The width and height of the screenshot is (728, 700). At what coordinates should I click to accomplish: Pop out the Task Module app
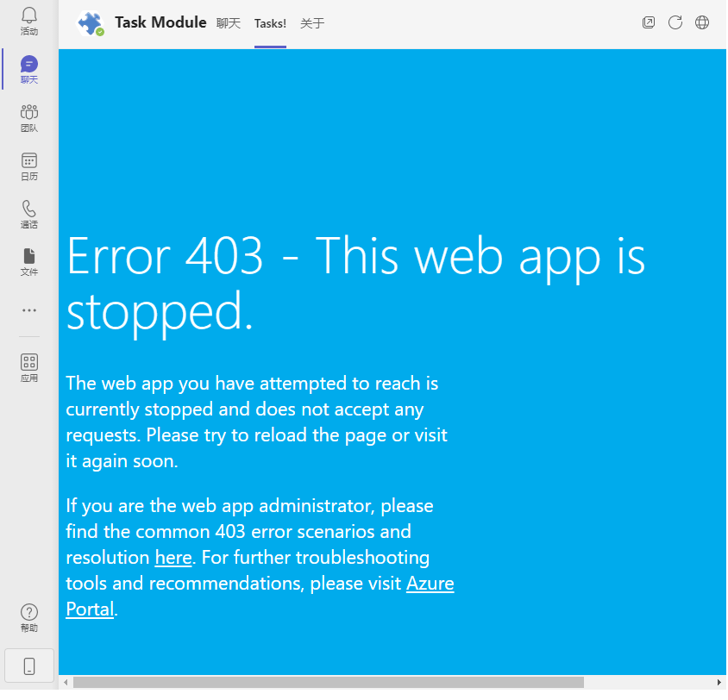(x=649, y=22)
